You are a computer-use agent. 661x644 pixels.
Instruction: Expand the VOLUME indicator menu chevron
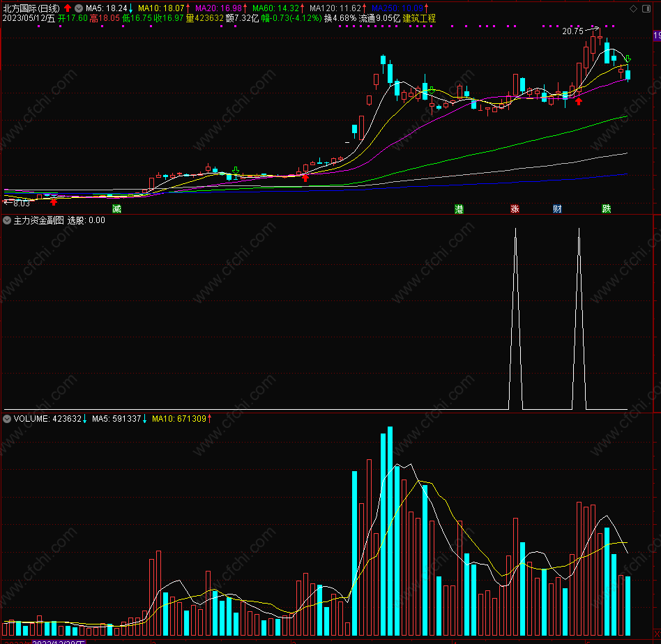pyautogui.click(x=7, y=418)
